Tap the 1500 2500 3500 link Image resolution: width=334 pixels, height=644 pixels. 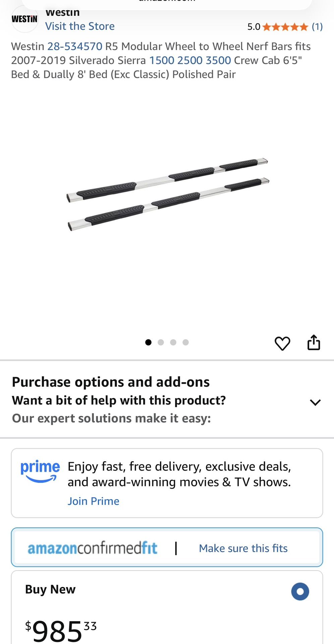coord(190,60)
